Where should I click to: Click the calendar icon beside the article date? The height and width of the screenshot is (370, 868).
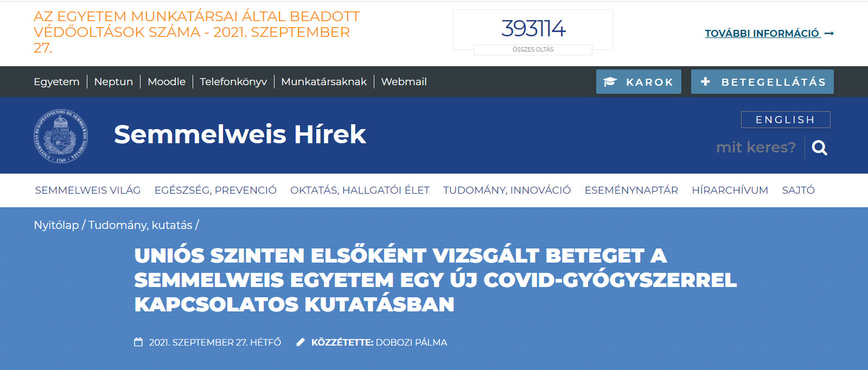click(138, 342)
